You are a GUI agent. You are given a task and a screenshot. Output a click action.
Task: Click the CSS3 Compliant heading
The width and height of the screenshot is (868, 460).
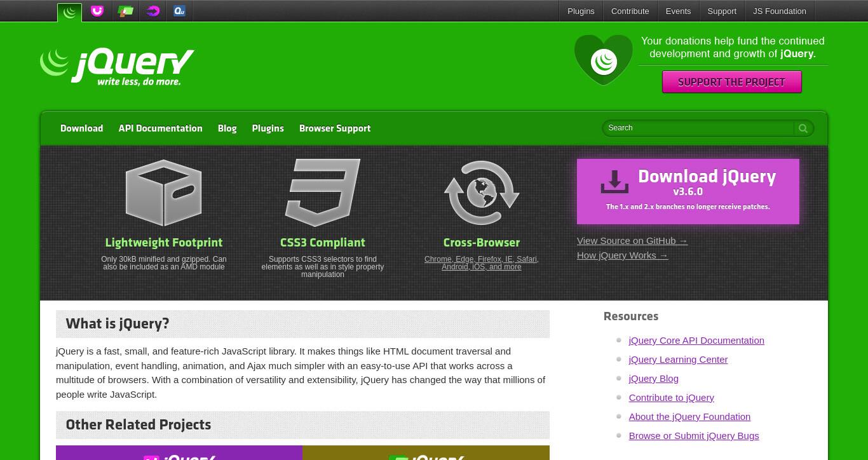click(x=323, y=243)
